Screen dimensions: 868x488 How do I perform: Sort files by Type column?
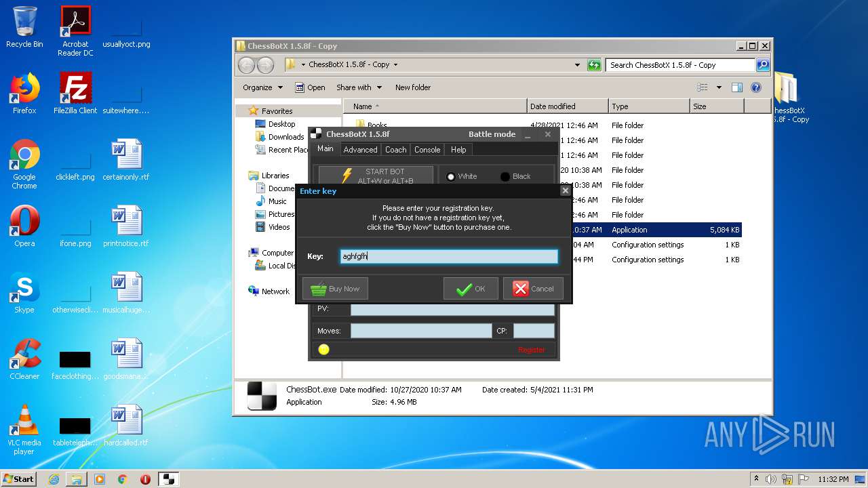coord(648,106)
